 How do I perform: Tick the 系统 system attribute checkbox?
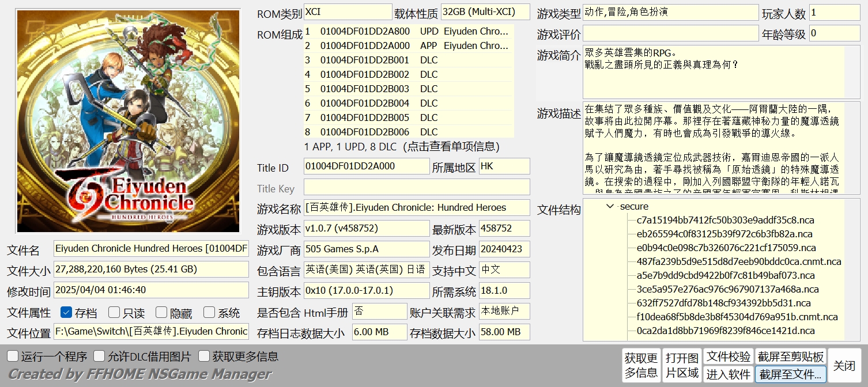coord(209,313)
